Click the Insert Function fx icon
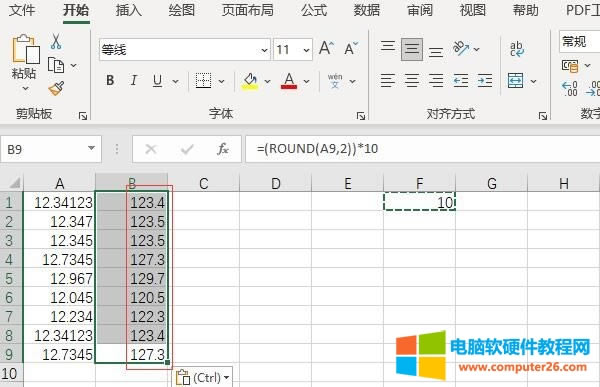600x387 pixels. [x=223, y=149]
